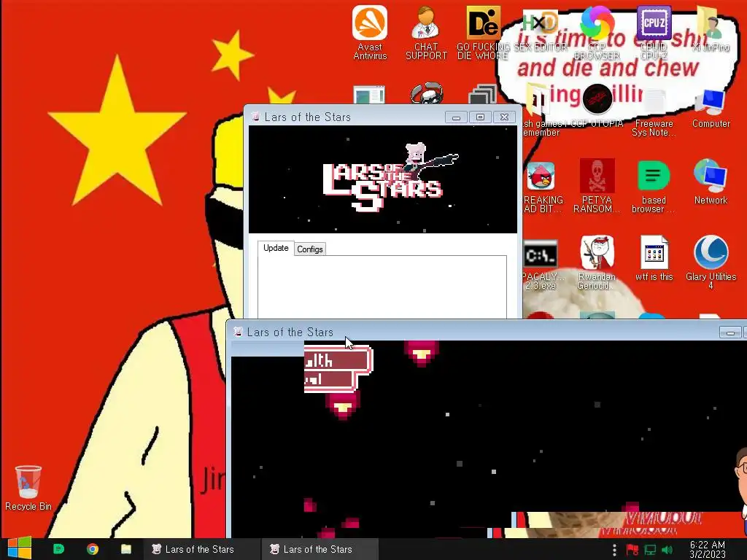Launch Chrome from the taskbar
The image size is (747, 560).
[x=93, y=549]
